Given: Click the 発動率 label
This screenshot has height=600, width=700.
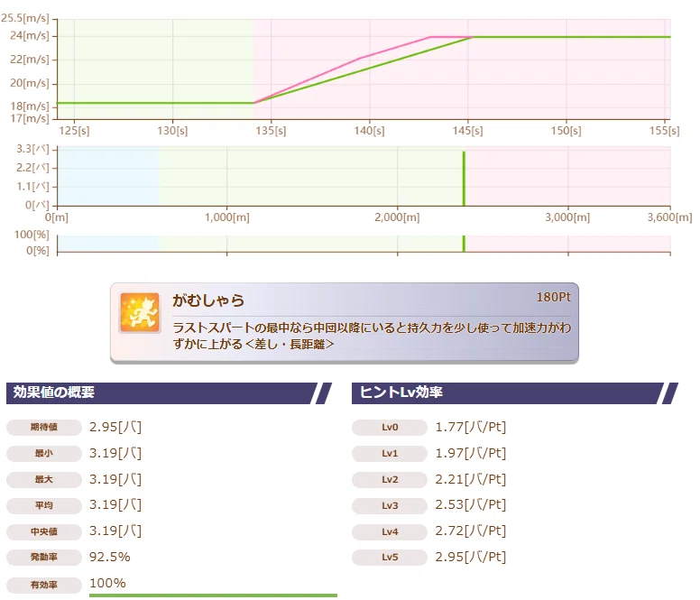Looking at the screenshot, I should pyautogui.click(x=43, y=558).
